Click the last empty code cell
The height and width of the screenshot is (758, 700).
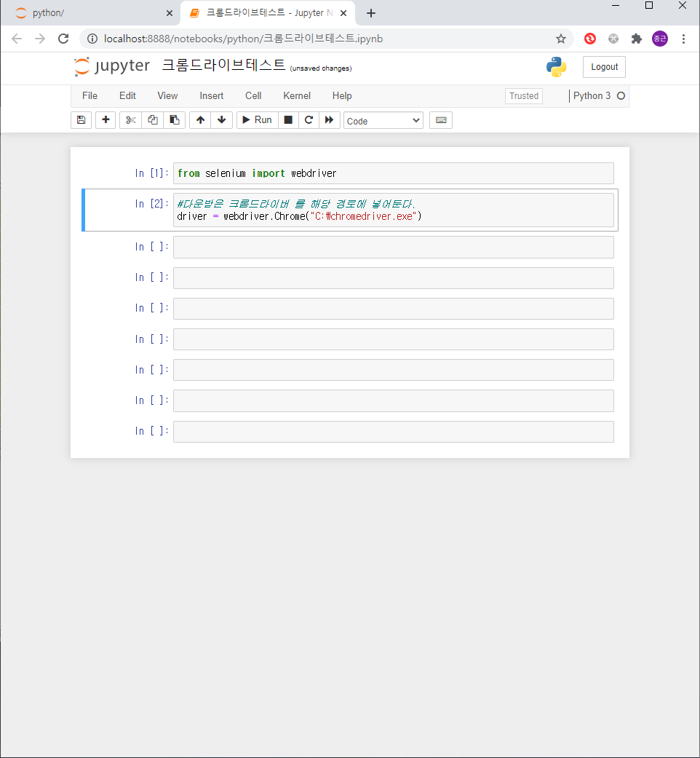point(393,432)
